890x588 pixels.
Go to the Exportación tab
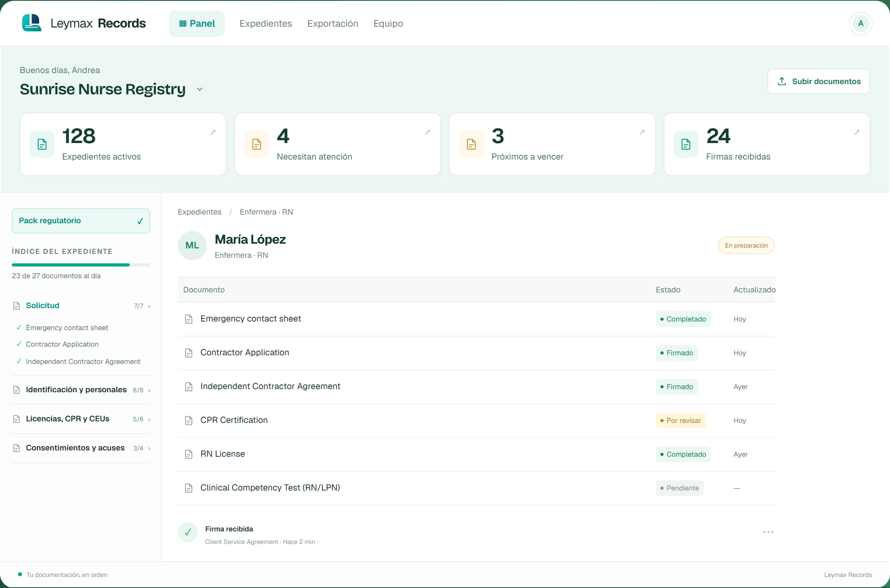(x=333, y=24)
